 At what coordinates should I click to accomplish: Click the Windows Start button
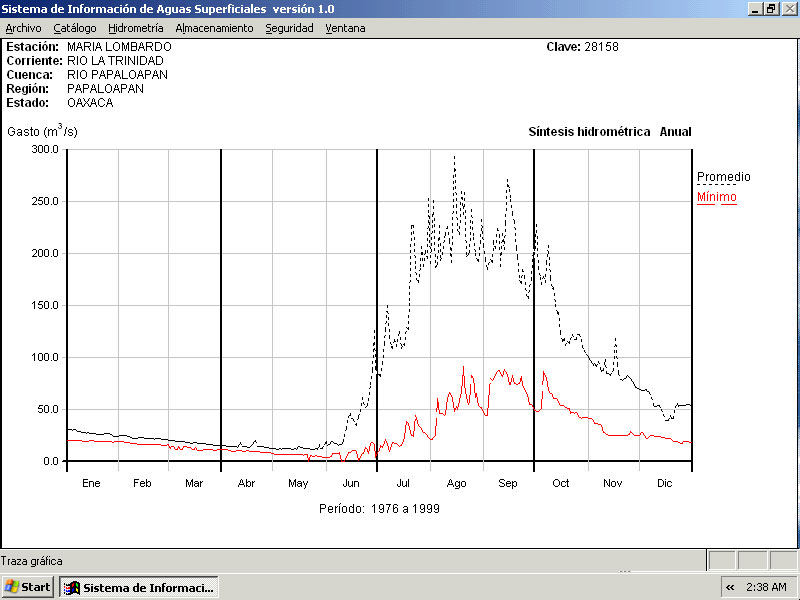[28, 587]
